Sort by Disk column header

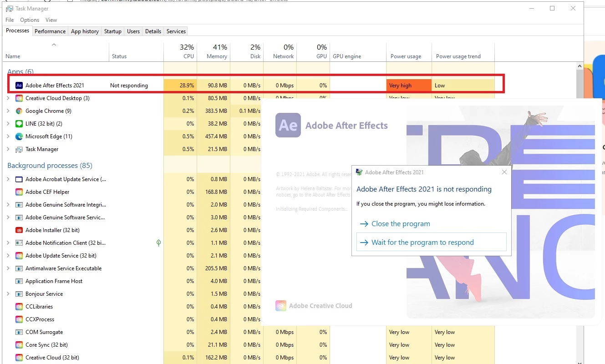247,52
